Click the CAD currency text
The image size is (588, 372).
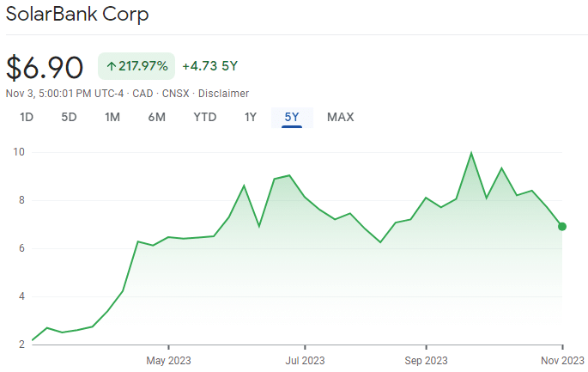(x=142, y=94)
